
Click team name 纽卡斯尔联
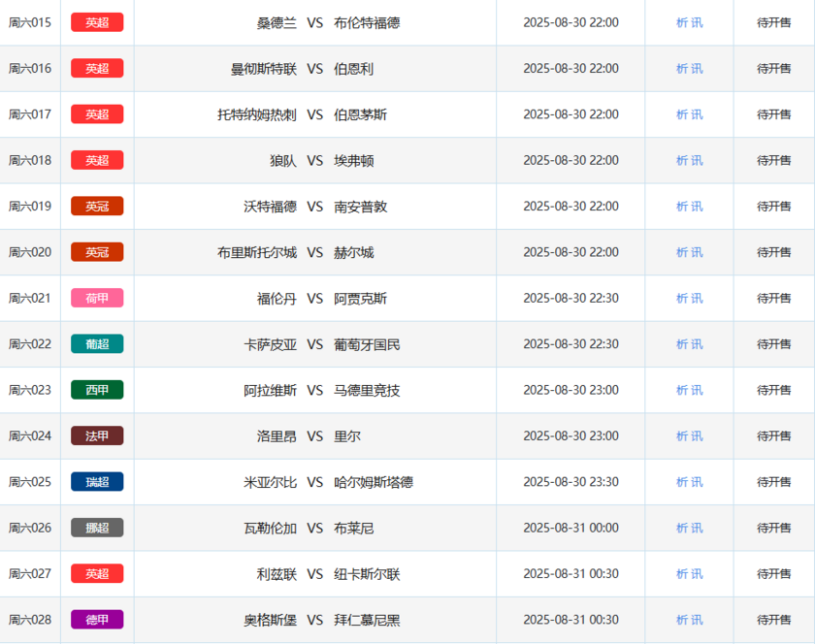point(367,574)
